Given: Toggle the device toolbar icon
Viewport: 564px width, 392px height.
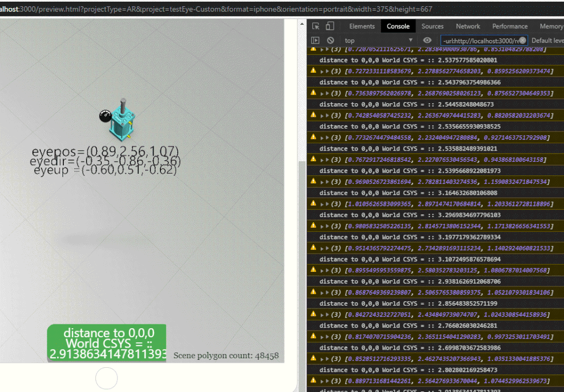Looking at the screenshot, I should click(330, 27).
